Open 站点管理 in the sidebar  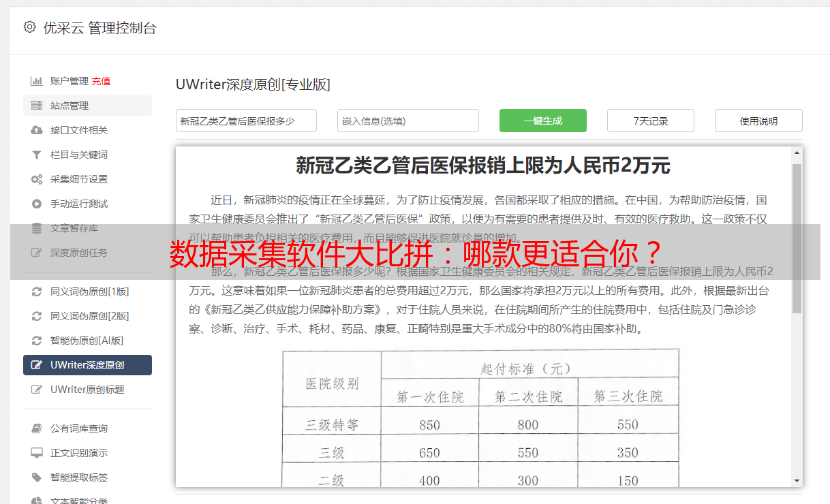[87, 106]
